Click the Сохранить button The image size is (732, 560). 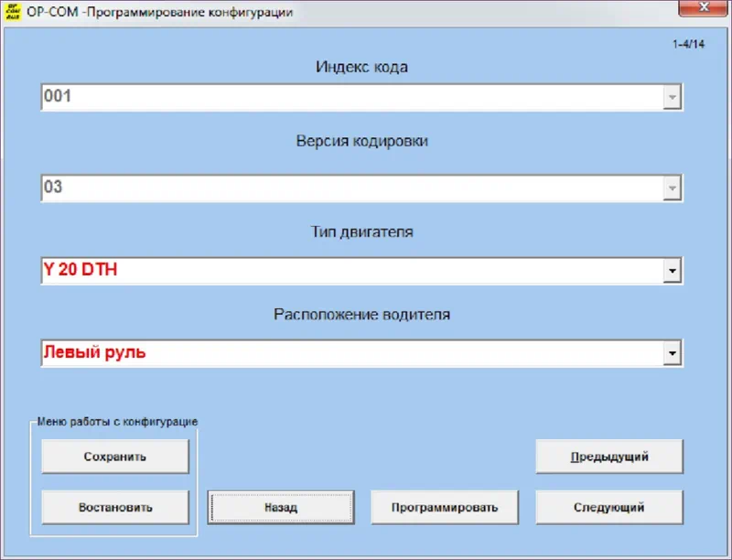pos(115,457)
